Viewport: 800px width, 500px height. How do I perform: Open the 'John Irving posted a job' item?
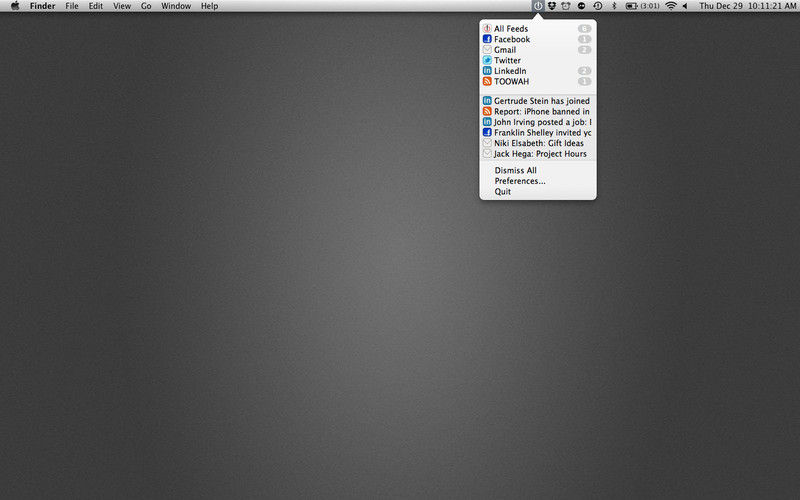pos(538,122)
